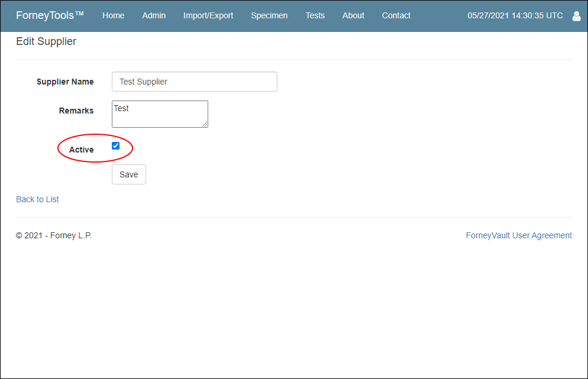Screen dimensions: 588x379
Task: Click the Edit Supplier heading
Action: 46,41
